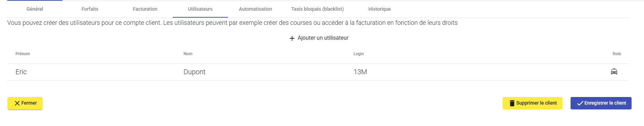Show the Historique tab
Screen dimensions: 644x126
pos(380,9)
